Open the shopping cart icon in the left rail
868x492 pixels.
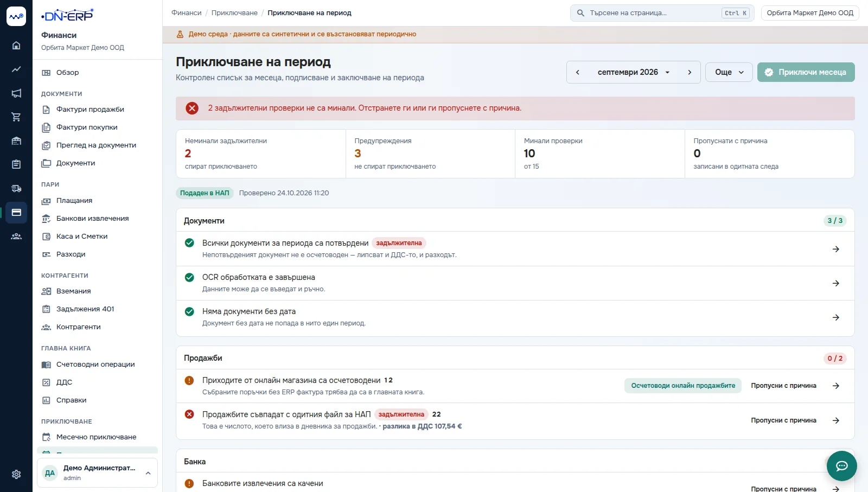16,117
